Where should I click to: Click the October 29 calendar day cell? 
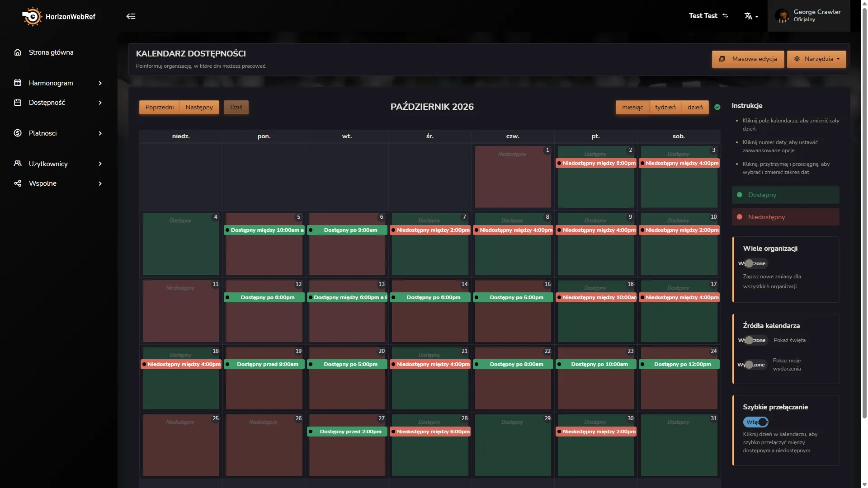click(x=513, y=446)
